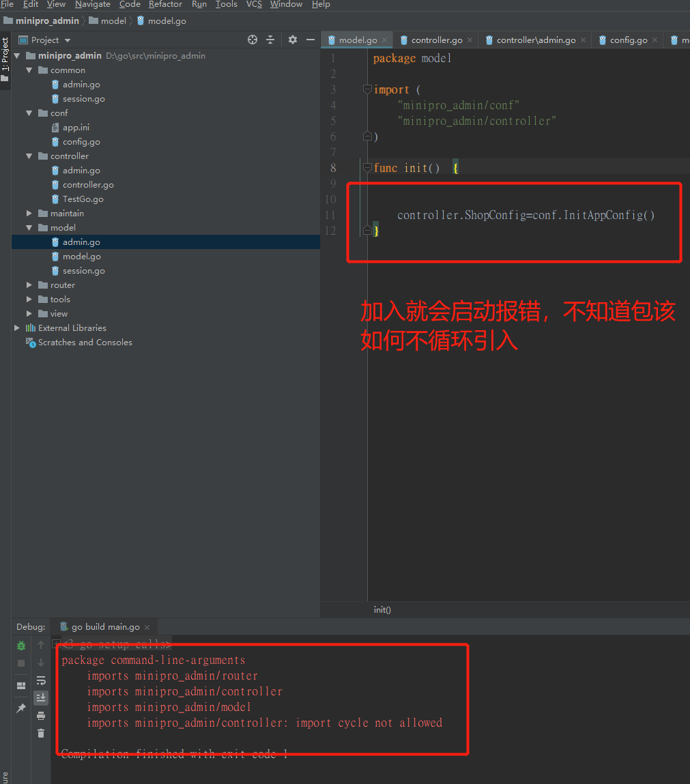The image size is (690, 784).
Task: Collapse the minipro_admin root folder
Action: 17,55
